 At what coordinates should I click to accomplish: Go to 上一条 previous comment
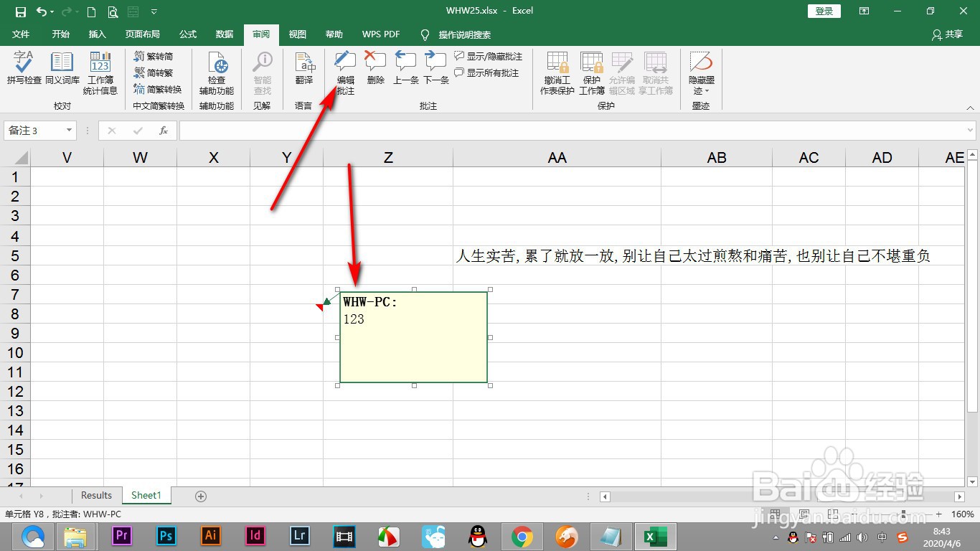406,69
